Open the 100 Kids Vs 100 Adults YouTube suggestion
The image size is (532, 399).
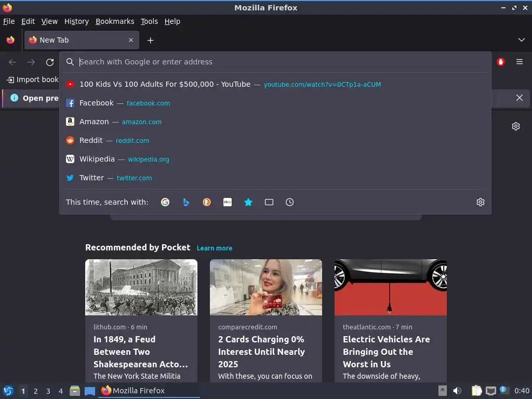click(x=275, y=84)
